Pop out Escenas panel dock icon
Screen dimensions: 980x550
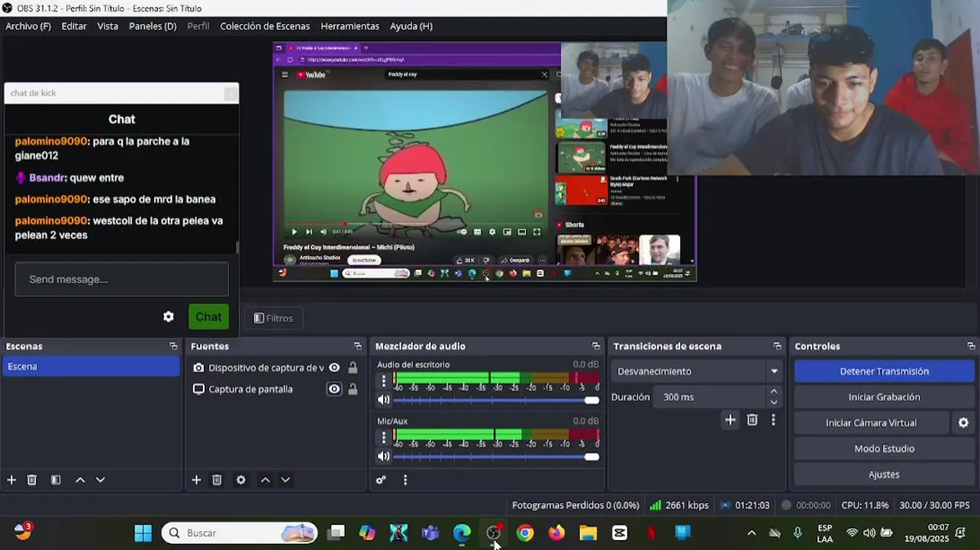pyautogui.click(x=173, y=346)
